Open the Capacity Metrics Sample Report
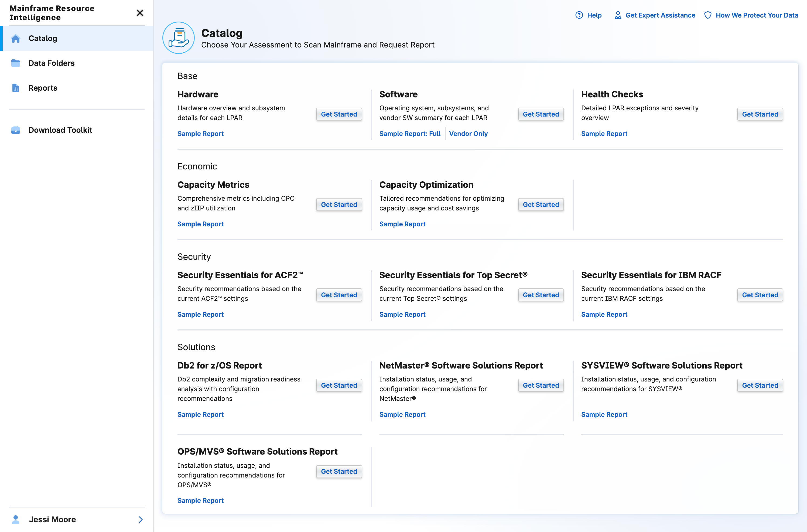The width and height of the screenshot is (807, 532). tap(200, 224)
